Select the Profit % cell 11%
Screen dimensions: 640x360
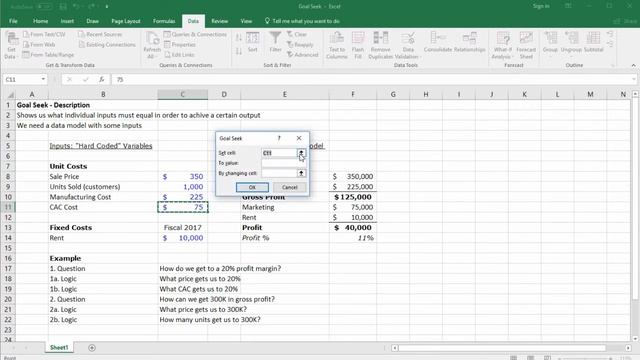353,238
